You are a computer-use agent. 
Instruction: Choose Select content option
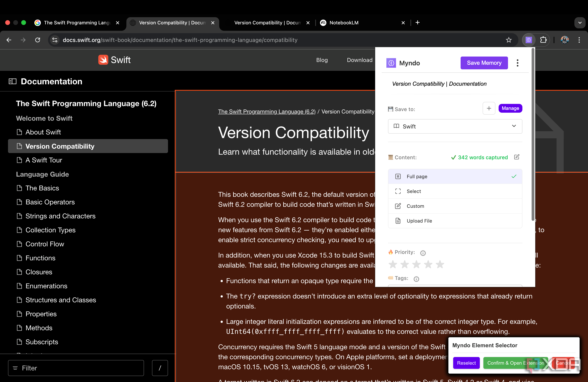tap(455, 191)
